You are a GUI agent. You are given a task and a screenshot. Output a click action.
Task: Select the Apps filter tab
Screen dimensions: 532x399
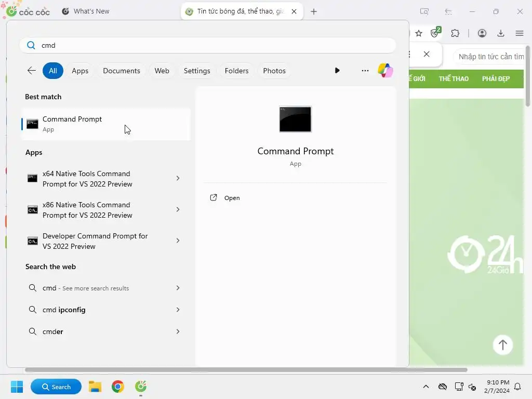pyautogui.click(x=80, y=71)
